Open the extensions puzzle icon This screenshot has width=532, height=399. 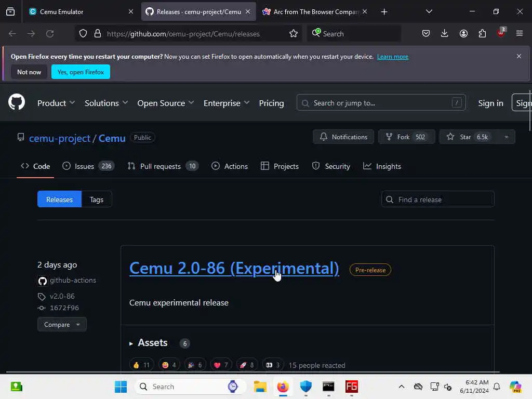[482, 33]
